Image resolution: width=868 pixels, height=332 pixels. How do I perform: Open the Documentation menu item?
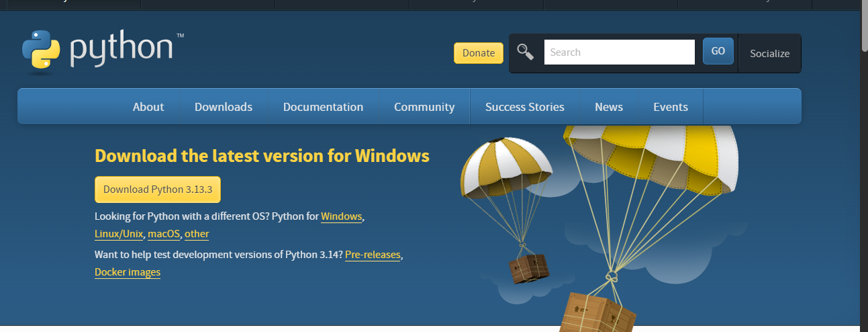pos(323,107)
